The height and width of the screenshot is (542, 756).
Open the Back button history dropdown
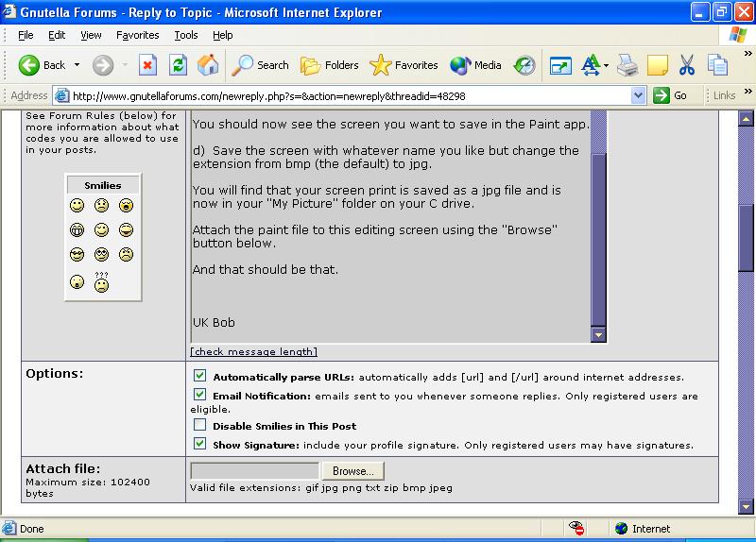(77, 65)
